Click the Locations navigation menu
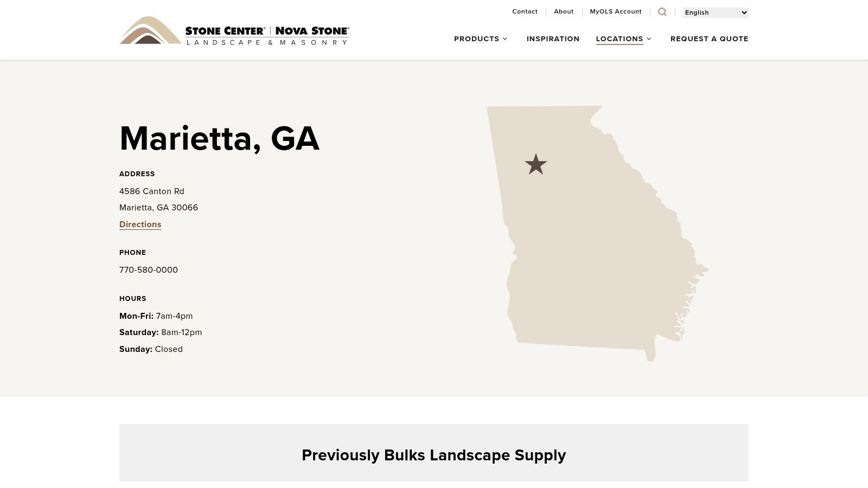 coord(620,38)
